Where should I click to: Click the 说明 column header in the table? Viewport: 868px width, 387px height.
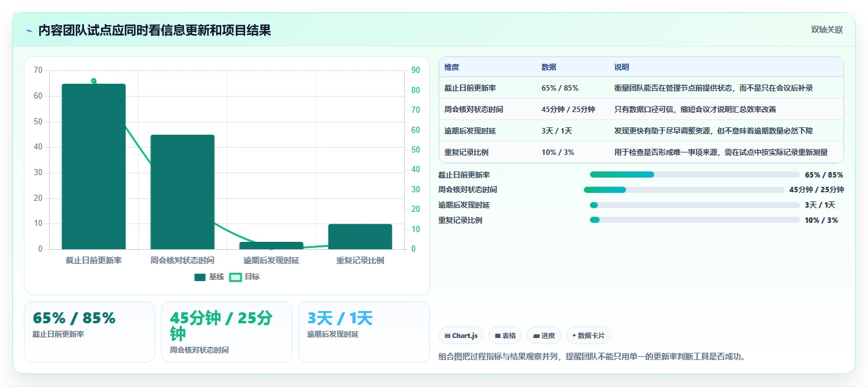(622, 67)
